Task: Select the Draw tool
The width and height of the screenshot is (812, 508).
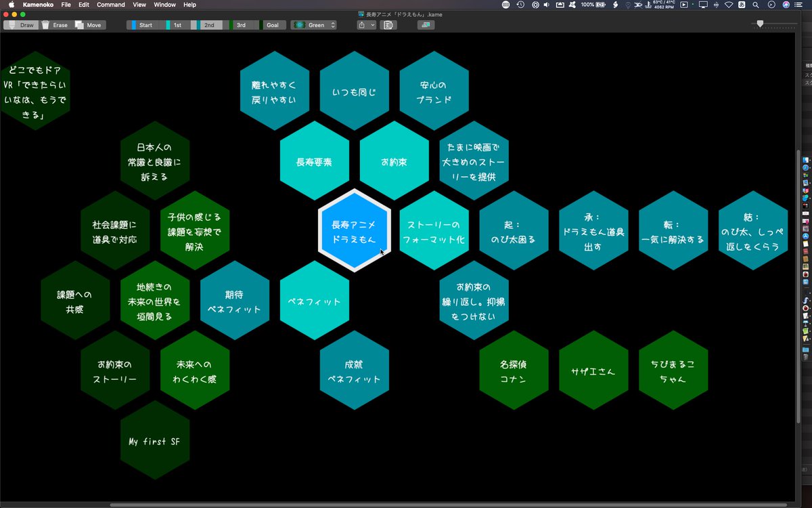Action: 20,25
